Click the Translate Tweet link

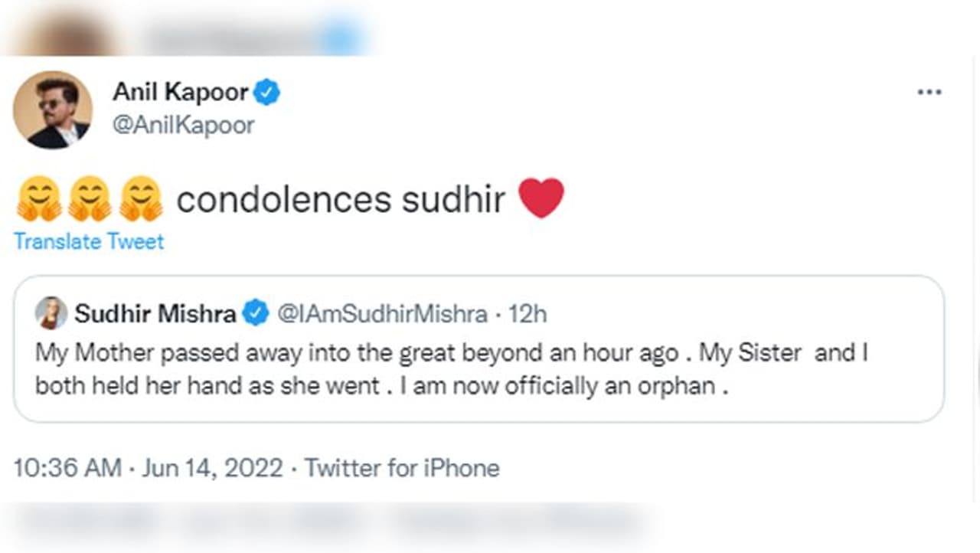coord(89,242)
